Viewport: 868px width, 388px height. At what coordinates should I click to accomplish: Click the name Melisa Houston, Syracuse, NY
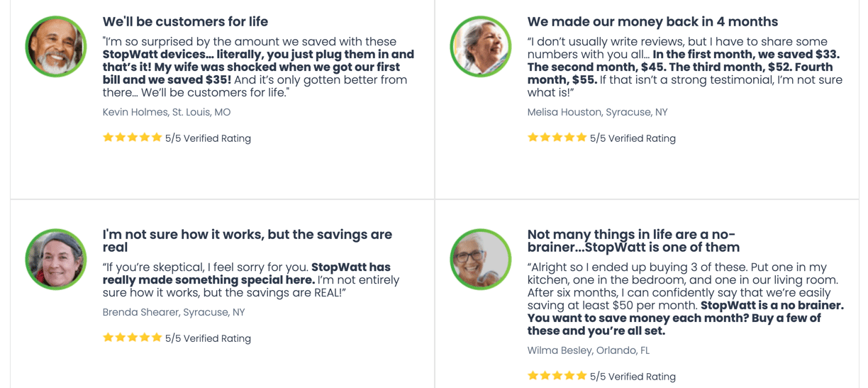tap(597, 112)
